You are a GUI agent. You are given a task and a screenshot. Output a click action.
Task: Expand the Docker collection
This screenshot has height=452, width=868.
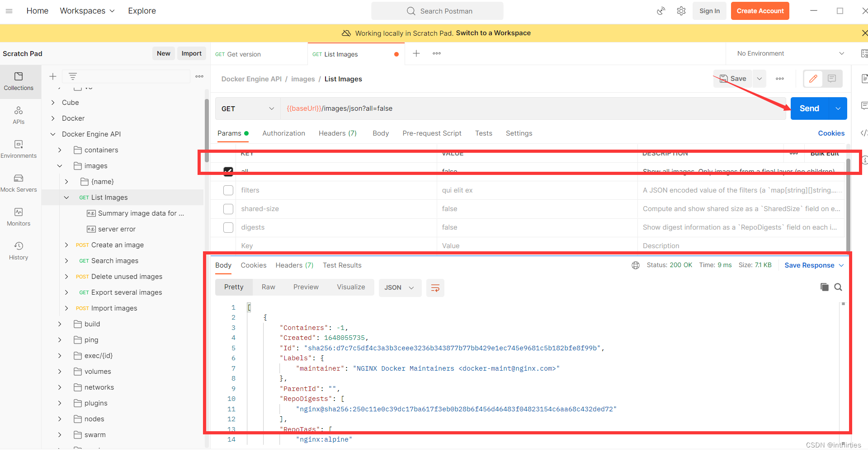pos(53,118)
